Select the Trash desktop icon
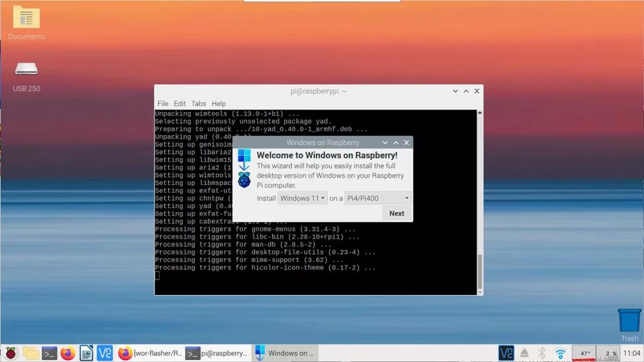 [x=629, y=325]
